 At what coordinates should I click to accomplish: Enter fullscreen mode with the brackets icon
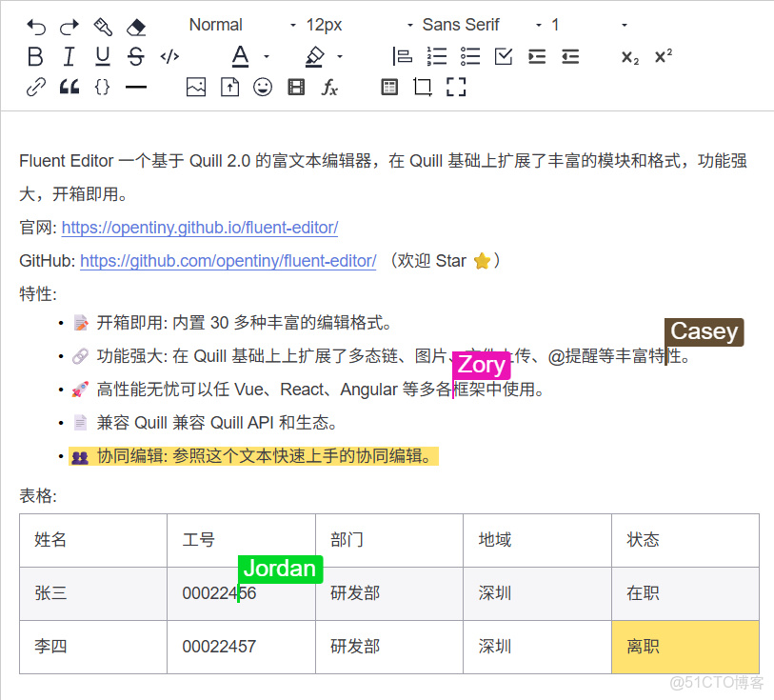[455, 87]
